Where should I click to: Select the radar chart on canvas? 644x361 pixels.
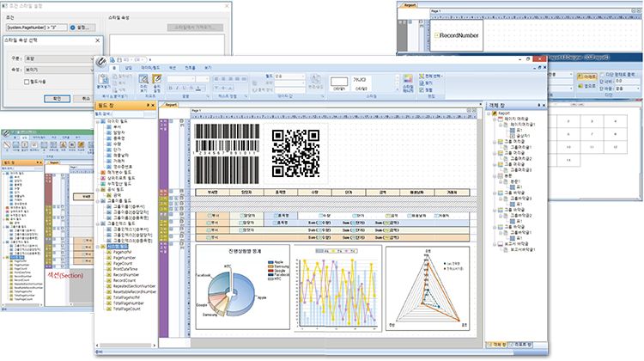(x=428, y=287)
